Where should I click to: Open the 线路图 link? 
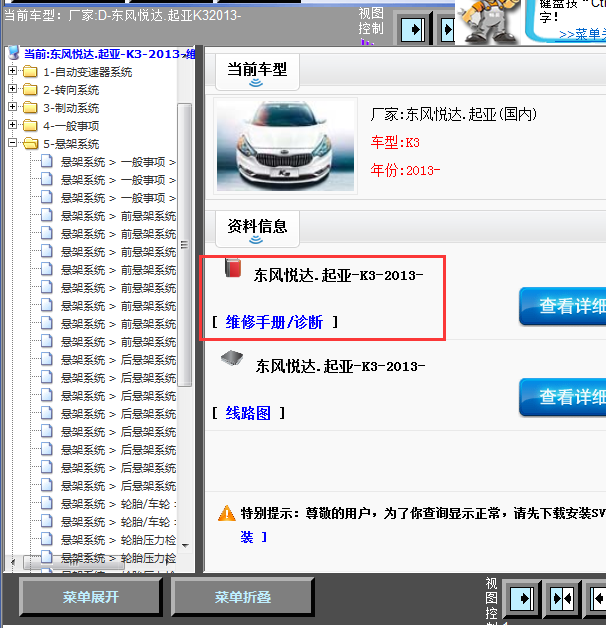click(x=248, y=413)
